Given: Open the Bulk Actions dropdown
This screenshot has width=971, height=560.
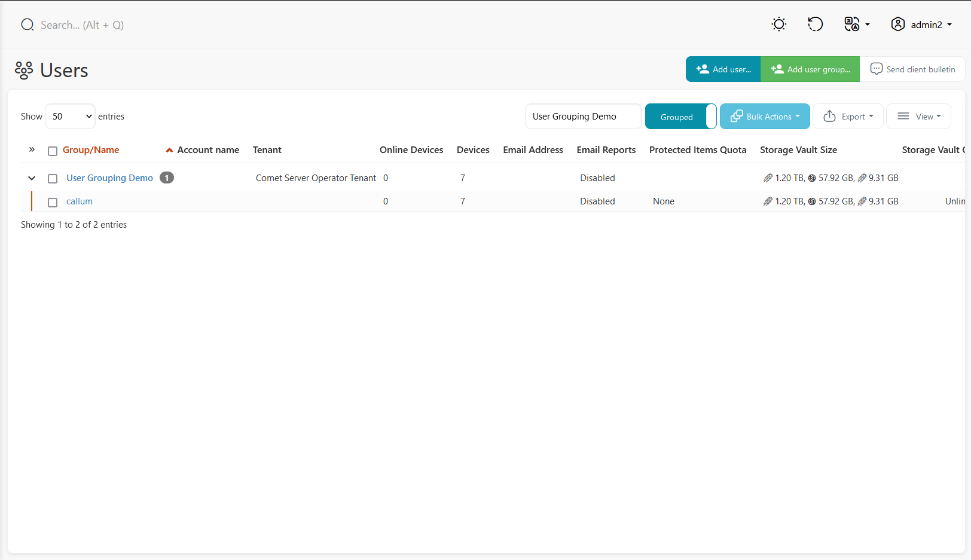Looking at the screenshot, I should coord(765,117).
